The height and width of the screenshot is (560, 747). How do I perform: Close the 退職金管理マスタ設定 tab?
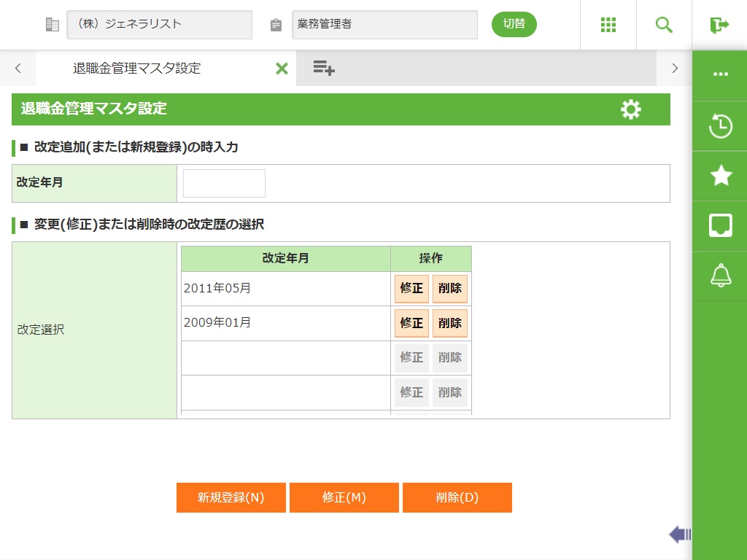click(x=282, y=69)
